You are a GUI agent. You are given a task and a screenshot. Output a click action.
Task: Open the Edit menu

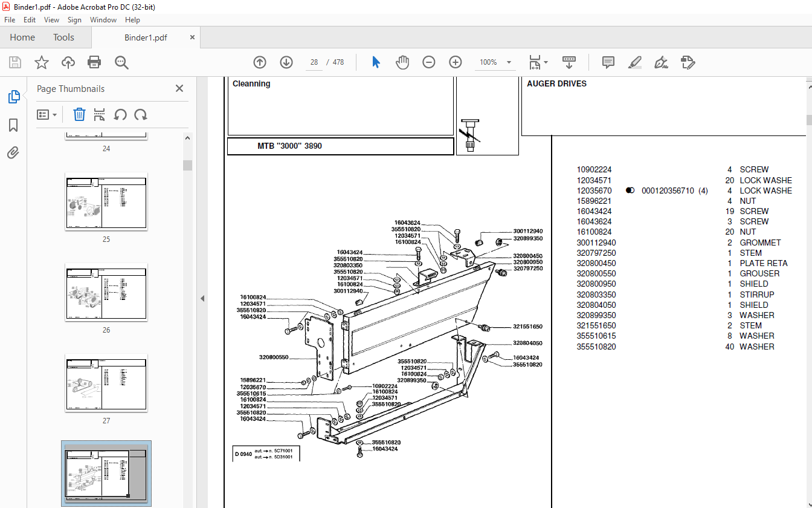[30, 20]
